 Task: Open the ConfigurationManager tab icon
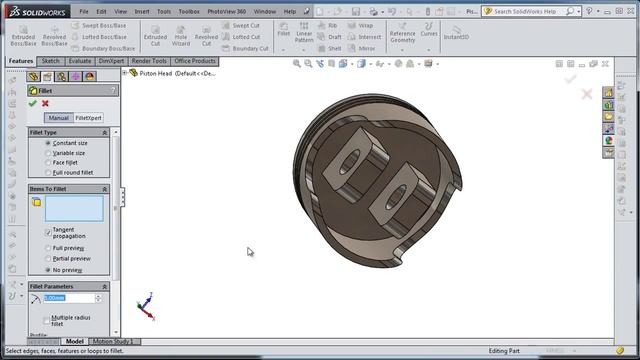point(62,76)
